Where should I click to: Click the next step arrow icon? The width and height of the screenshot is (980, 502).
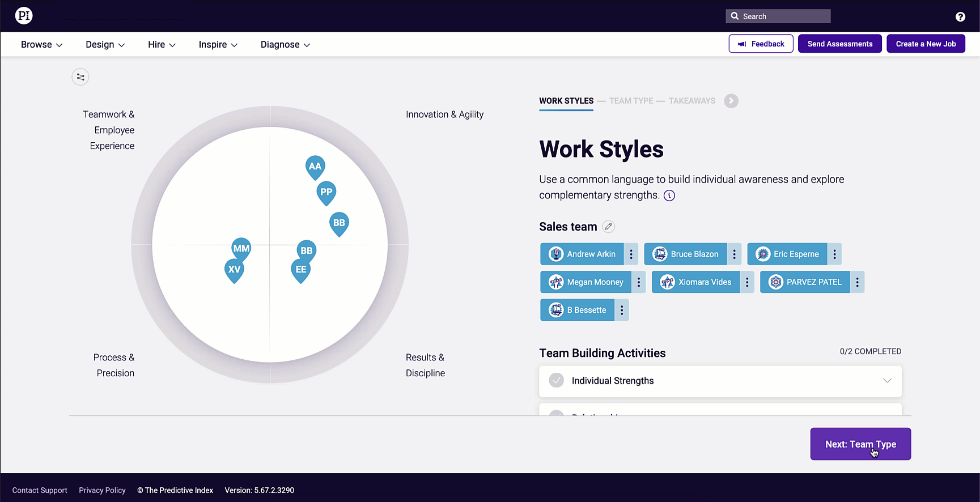pyautogui.click(x=731, y=101)
